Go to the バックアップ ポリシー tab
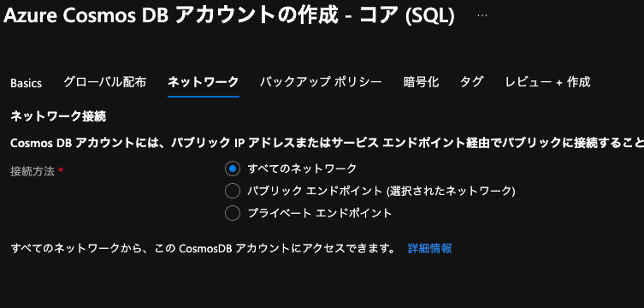Screen dimensions: 644x308 point(322,82)
